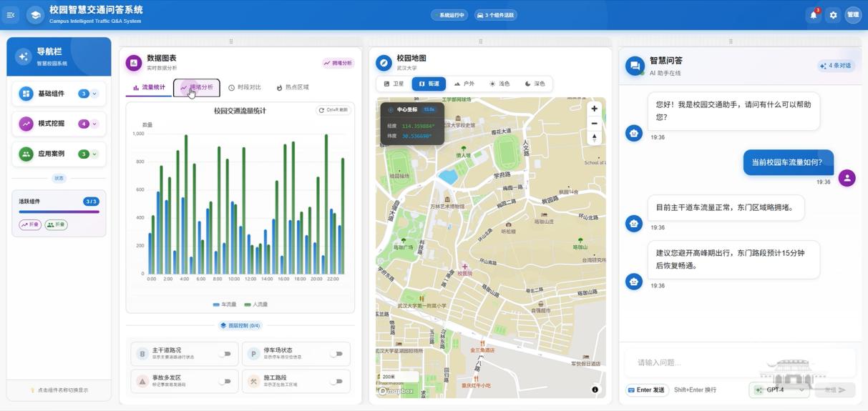
Task: Click the 基础组件 grid icon
Action: point(26,94)
